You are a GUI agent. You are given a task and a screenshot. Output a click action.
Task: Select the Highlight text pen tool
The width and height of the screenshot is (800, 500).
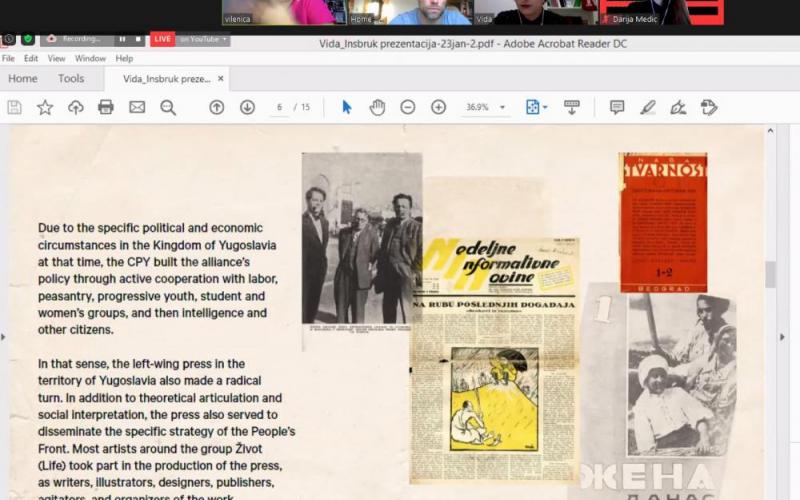coord(647,107)
